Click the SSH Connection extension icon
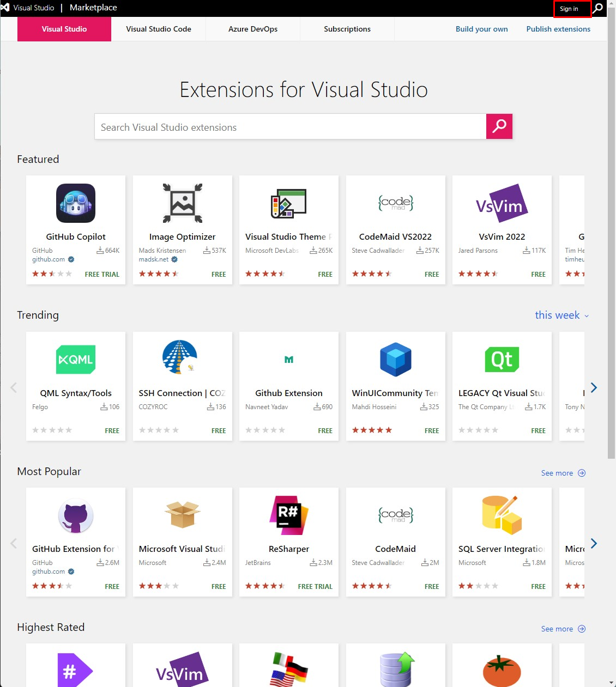Screen dimensions: 616x687 pos(180,357)
